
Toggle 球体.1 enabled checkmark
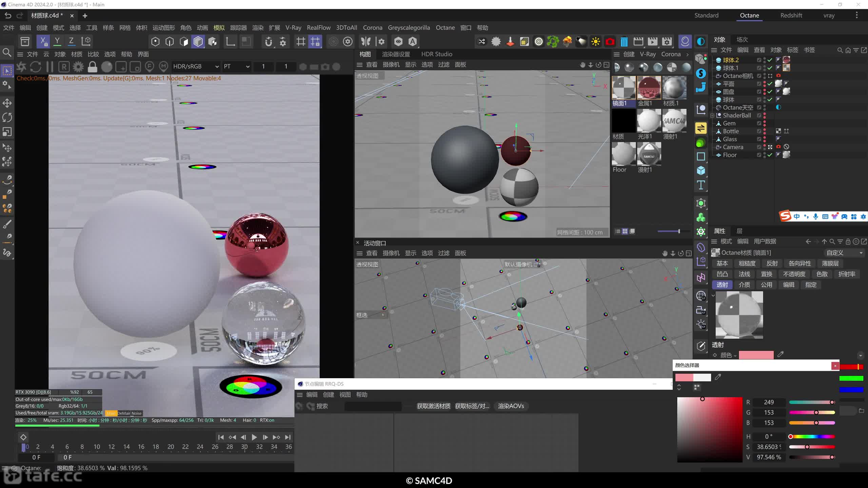pyautogui.click(x=770, y=68)
